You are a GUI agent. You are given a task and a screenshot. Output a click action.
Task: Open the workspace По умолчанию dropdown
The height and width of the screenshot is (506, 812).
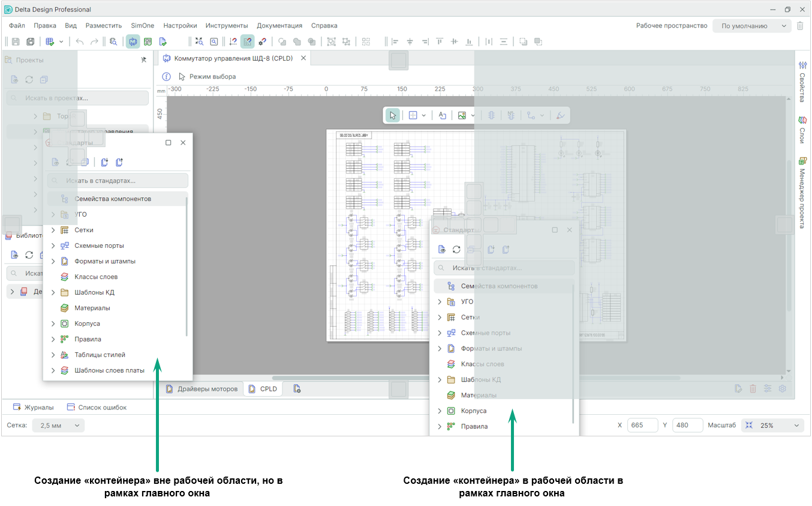tap(752, 26)
